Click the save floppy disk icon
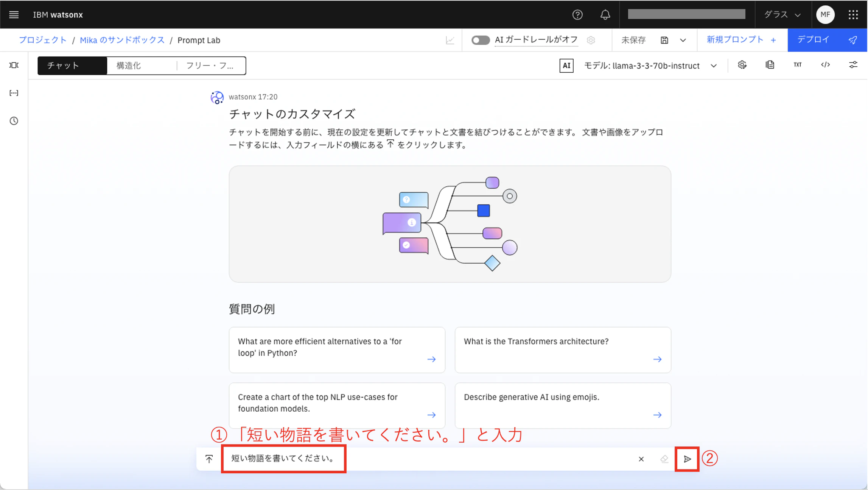 coord(664,40)
